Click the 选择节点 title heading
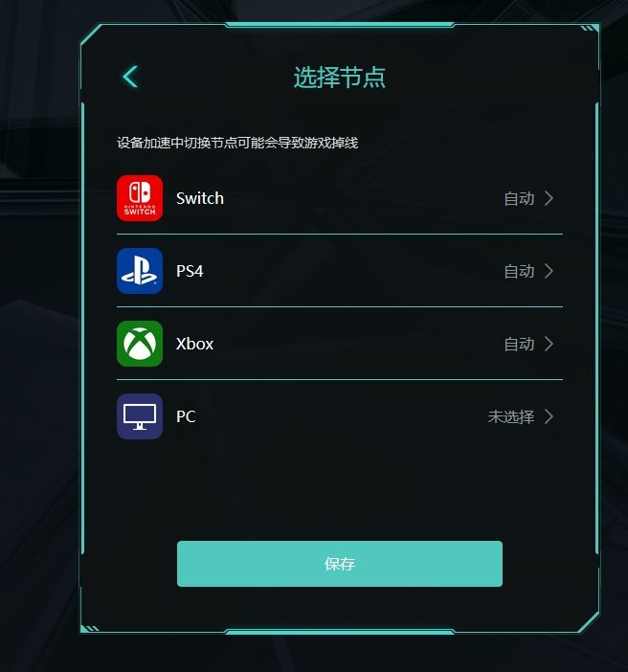 coord(340,78)
